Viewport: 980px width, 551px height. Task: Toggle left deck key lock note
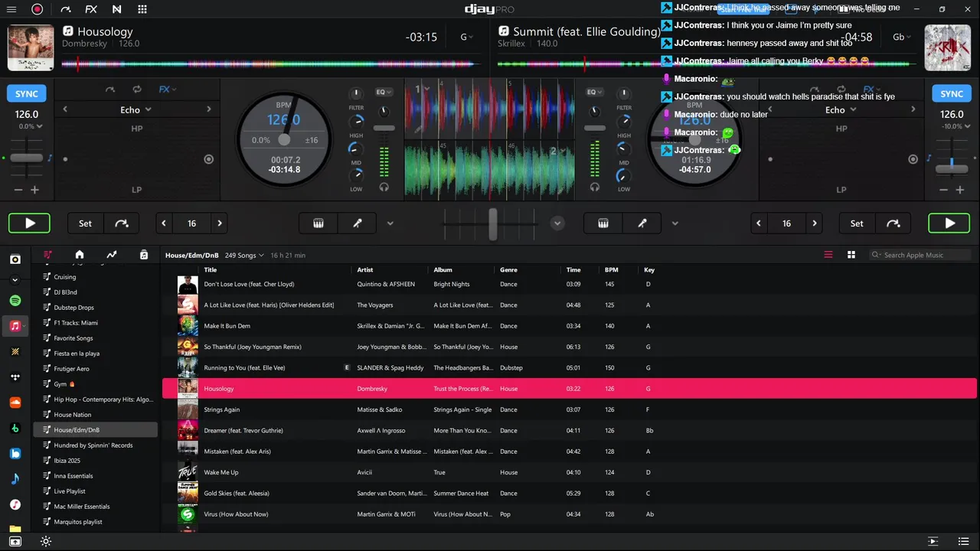pyautogui.click(x=50, y=158)
